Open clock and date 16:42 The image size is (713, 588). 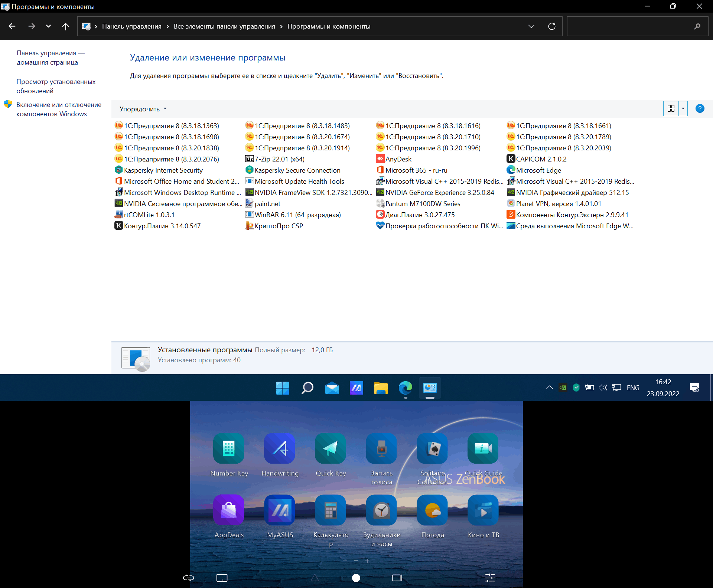tap(663, 388)
